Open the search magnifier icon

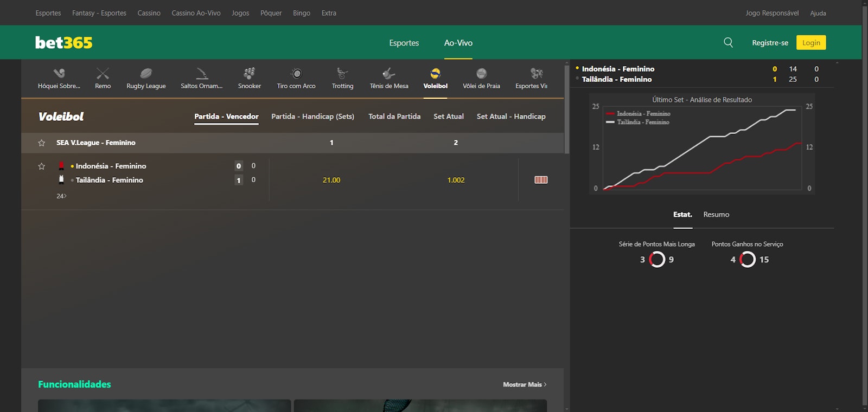728,42
